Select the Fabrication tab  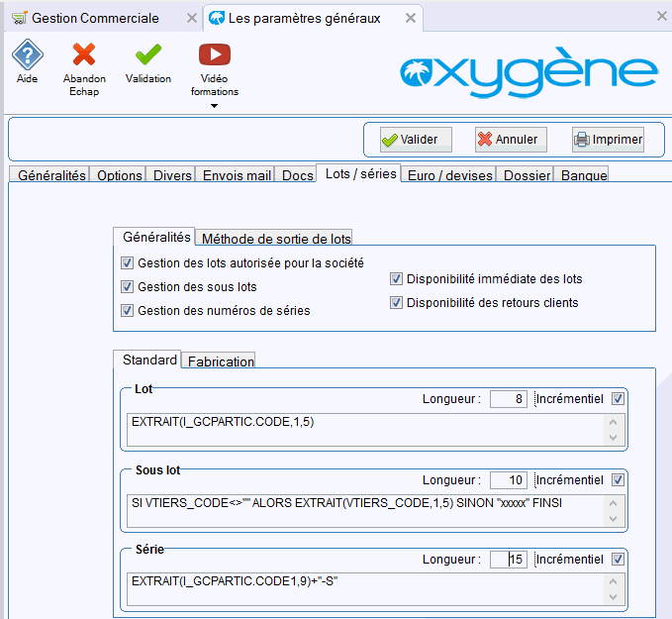[x=221, y=361]
